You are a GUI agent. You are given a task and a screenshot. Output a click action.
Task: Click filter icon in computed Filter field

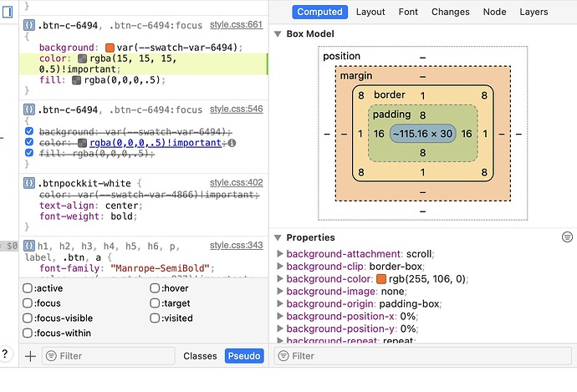[283, 356]
